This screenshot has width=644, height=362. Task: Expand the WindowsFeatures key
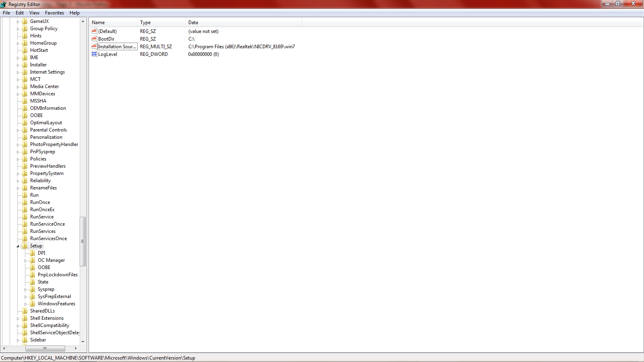pyautogui.click(x=25, y=304)
